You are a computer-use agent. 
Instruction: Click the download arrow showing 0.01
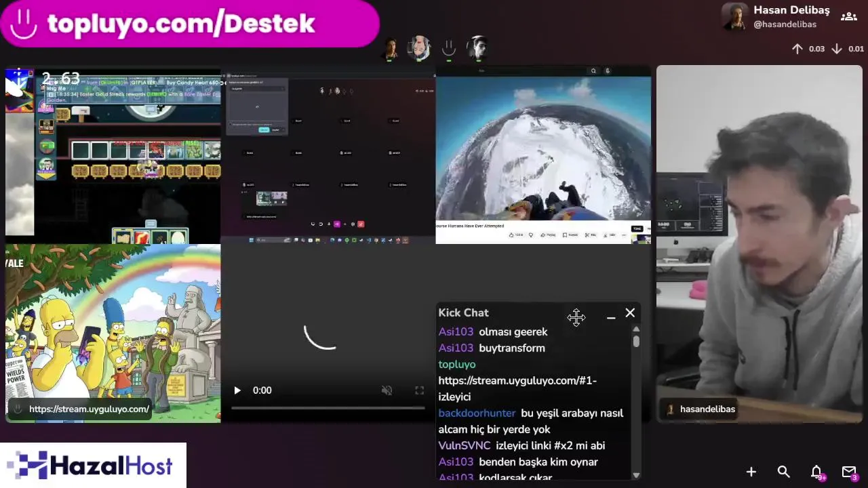point(837,49)
